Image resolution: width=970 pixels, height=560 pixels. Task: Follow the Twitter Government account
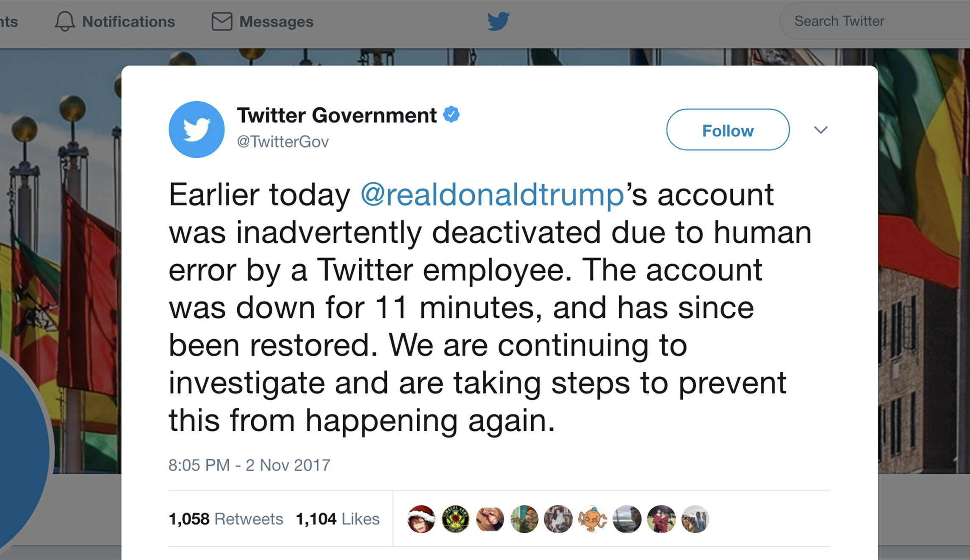728,130
